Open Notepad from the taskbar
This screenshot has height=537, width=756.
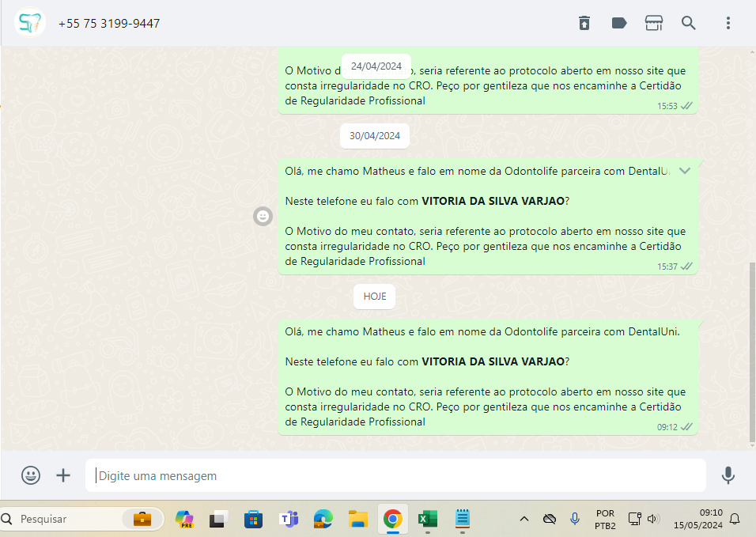pos(463,519)
